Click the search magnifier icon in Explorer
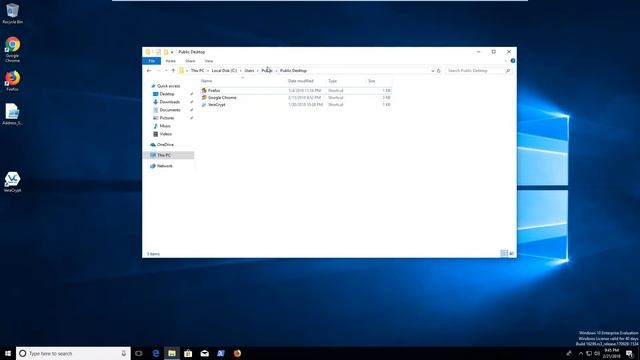Viewport: 640px width, 360px height. click(508, 71)
